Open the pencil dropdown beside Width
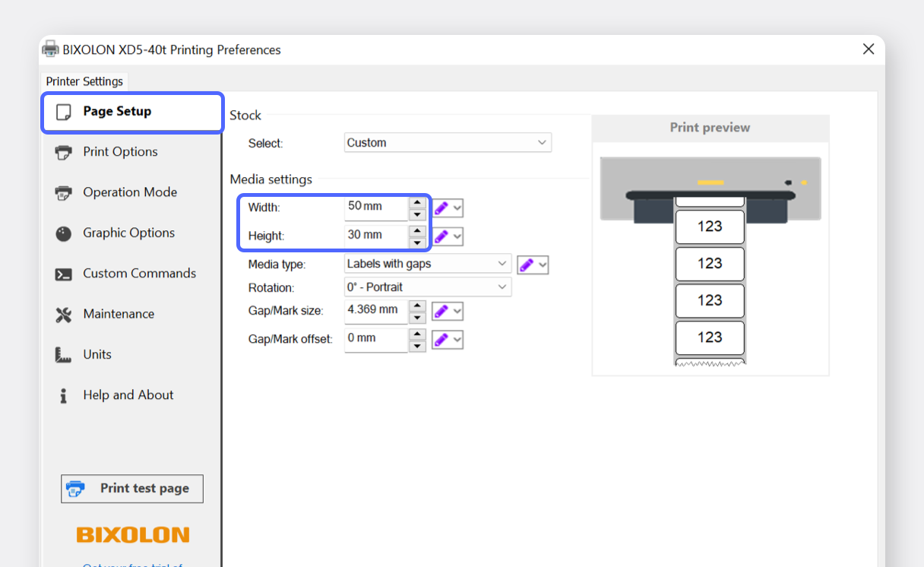This screenshot has width=924, height=567. coord(457,208)
